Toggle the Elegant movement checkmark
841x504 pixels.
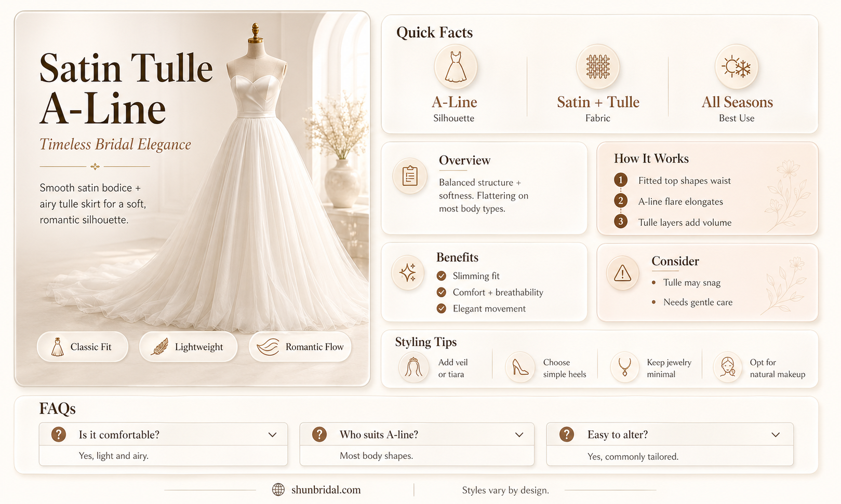click(442, 308)
